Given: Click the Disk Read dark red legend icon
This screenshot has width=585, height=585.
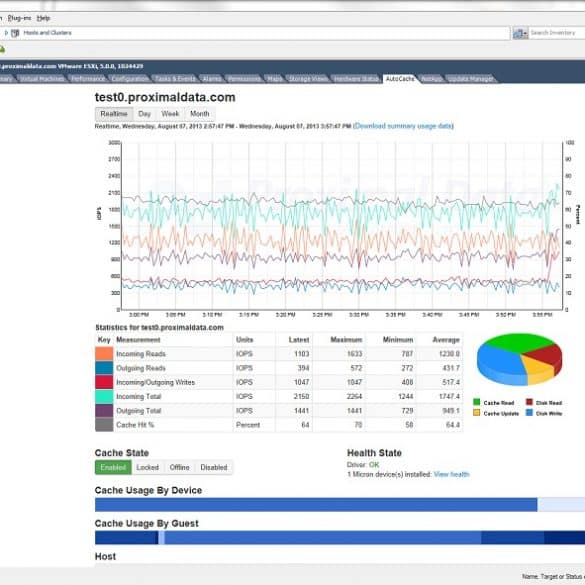Looking at the screenshot, I should tap(529, 402).
